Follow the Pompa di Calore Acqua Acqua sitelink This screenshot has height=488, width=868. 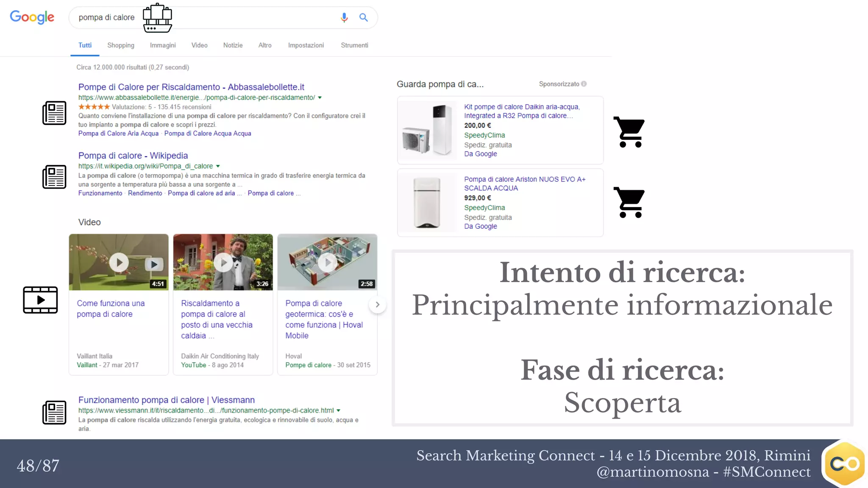tap(208, 133)
